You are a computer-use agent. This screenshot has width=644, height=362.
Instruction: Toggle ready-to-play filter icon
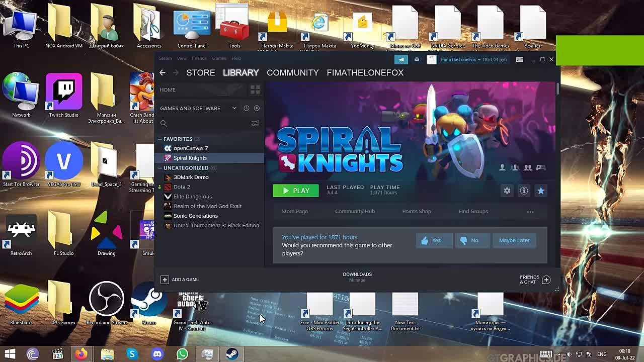tap(257, 108)
